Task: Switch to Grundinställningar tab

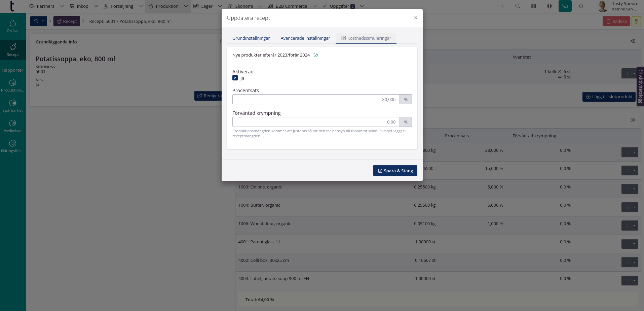Action: (x=251, y=38)
